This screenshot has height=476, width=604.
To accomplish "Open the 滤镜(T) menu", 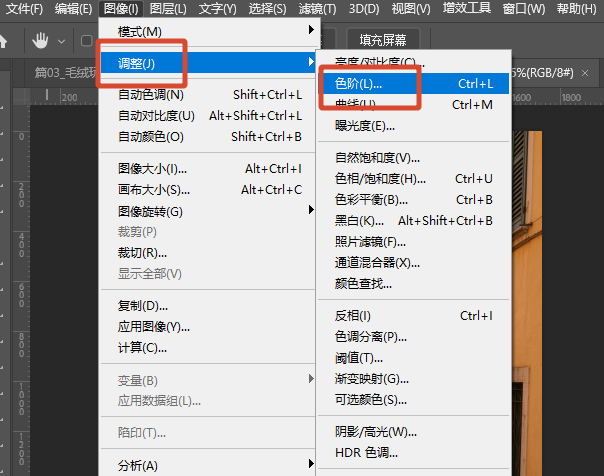I will pyautogui.click(x=317, y=8).
